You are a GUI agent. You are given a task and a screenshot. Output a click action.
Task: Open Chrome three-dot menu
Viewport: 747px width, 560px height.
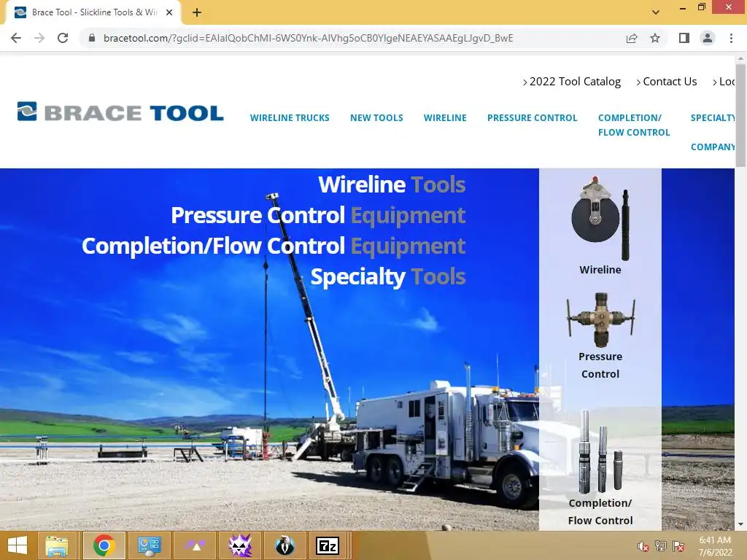pos(731,38)
